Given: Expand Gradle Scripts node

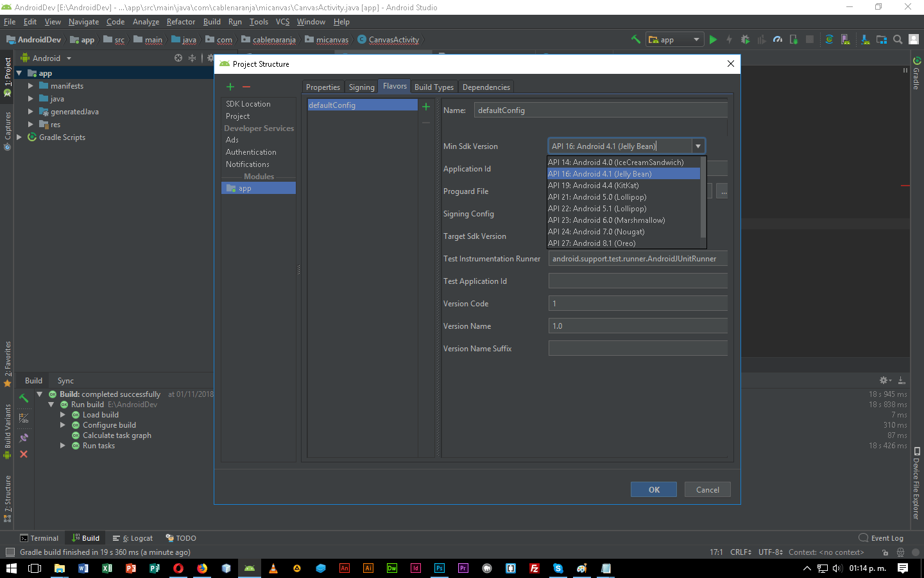Looking at the screenshot, I should click(x=19, y=137).
